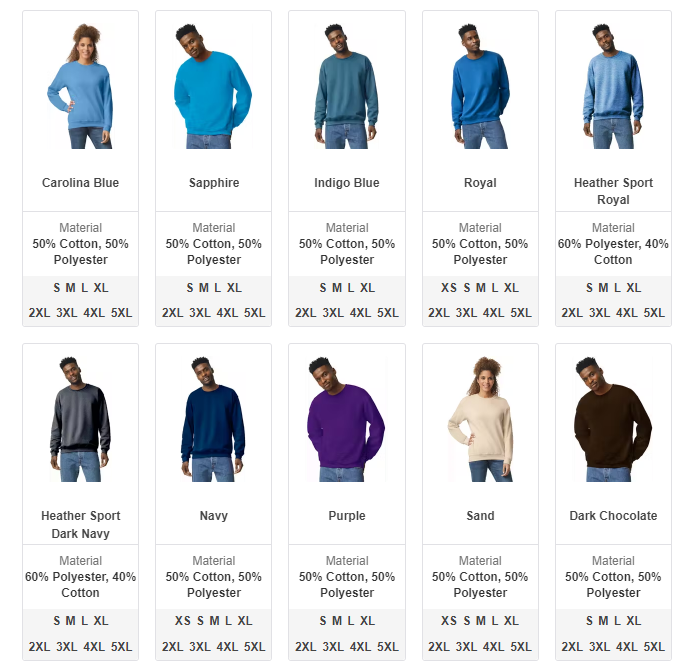Click the Royal sweatshirt product image
This screenshot has height=672, width=696.
[x=480, y=86]
